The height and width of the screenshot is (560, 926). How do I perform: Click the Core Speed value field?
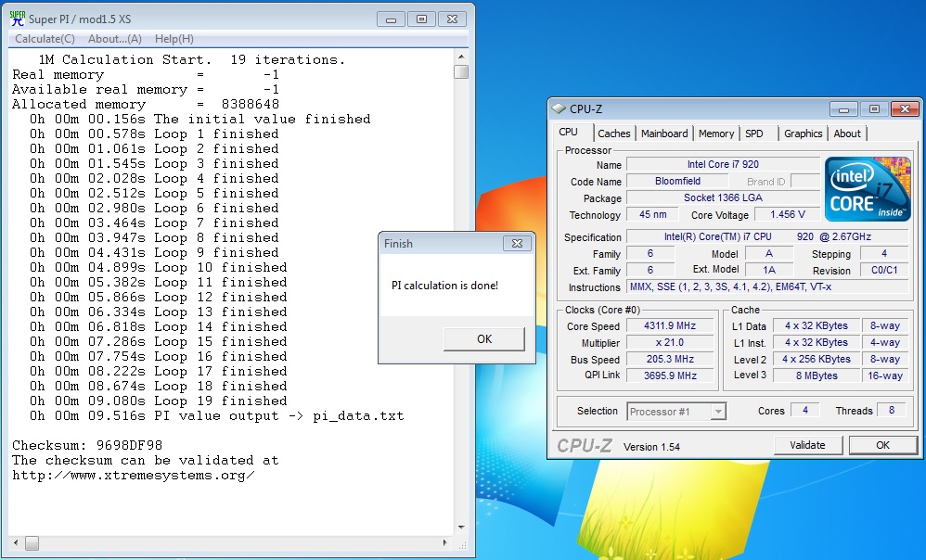[x=668, y=326]
